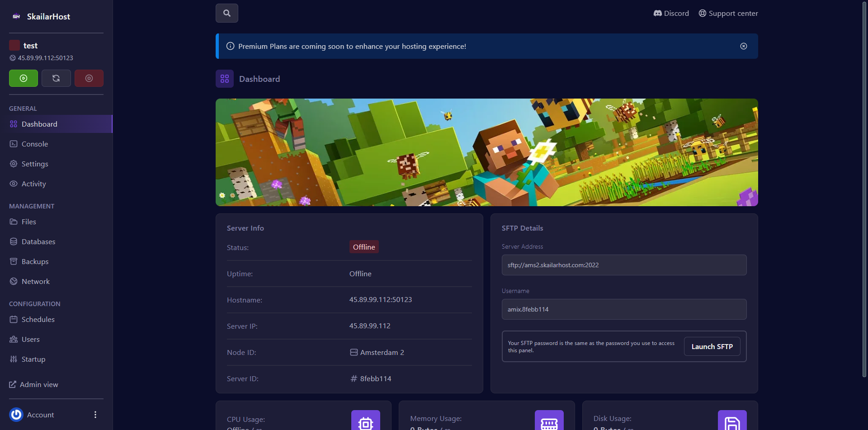Screen dimensions: 868x430
Task: Open the Backups section
Action: (x=35, y=261)
